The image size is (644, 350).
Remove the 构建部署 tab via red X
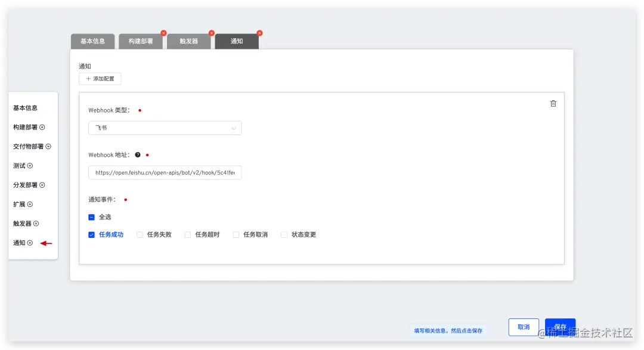click(163, 33)
